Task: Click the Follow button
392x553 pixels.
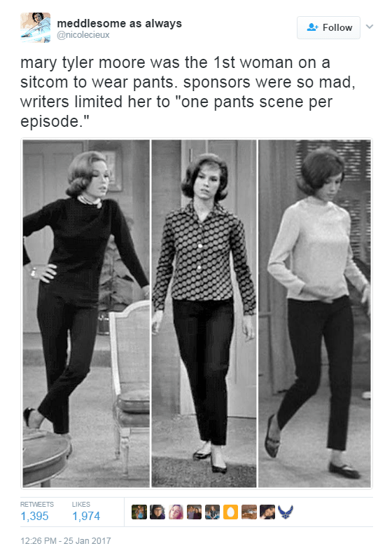Action: click(328, 27)
